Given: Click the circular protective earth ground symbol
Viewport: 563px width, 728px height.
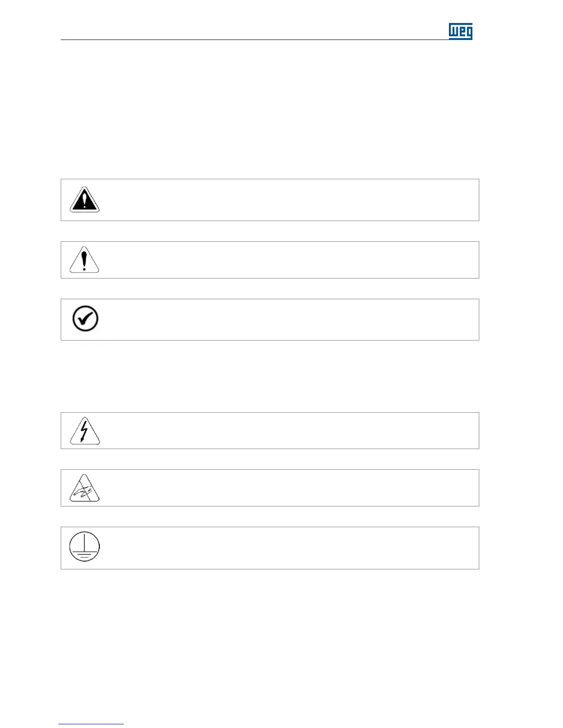Looking at the screenshot, I should [x=85, y=547].
